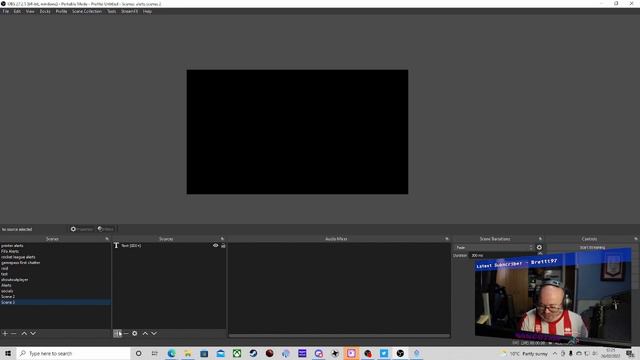Image resolution: width=640 pixels, height=360 pixels.
Task: Click the taskbar search box
Action: [73, 353]
